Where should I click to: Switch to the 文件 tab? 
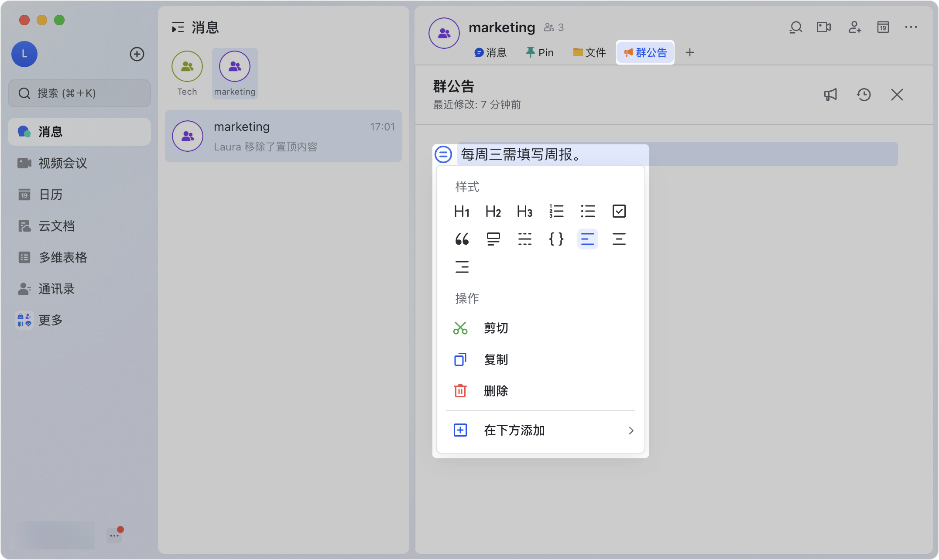coord(589,53)
